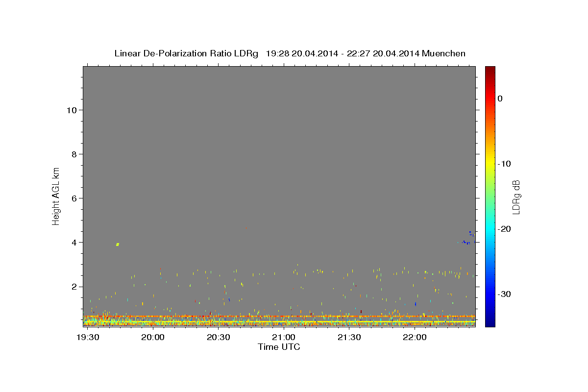Click the Time UTC axis title
This screenshot has width=588, height=392.
(279, 347)
